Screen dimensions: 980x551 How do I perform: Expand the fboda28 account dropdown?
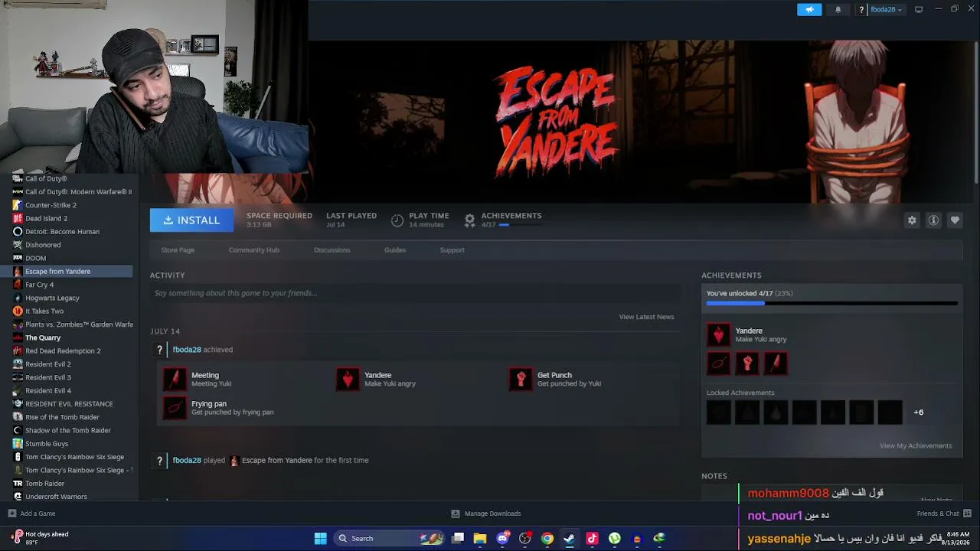[x=887, y=9]
